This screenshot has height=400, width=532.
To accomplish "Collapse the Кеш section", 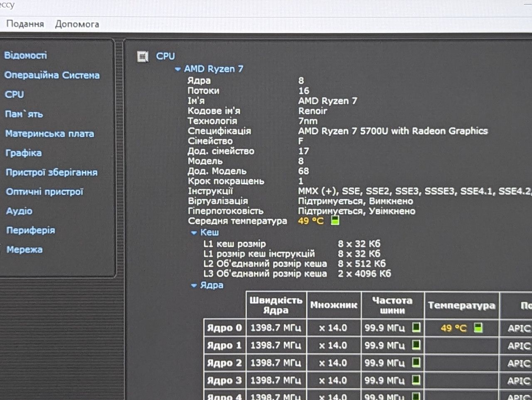I will coord(194,233).
